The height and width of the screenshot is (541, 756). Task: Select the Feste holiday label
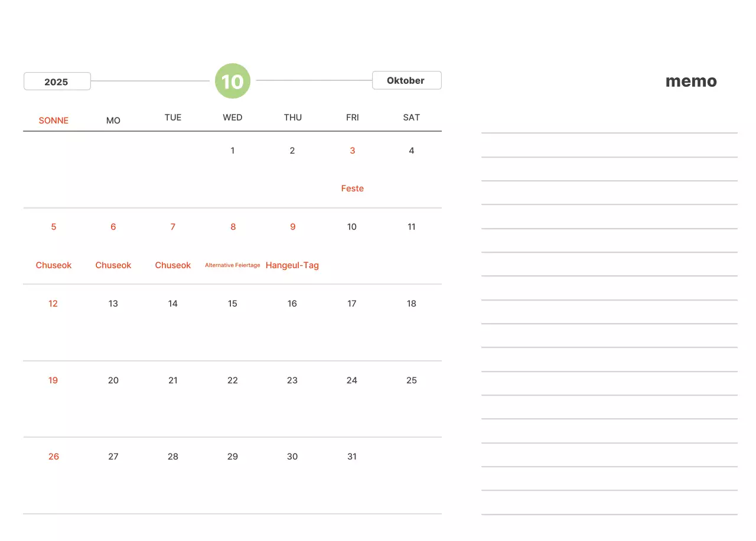coord(352,188)
